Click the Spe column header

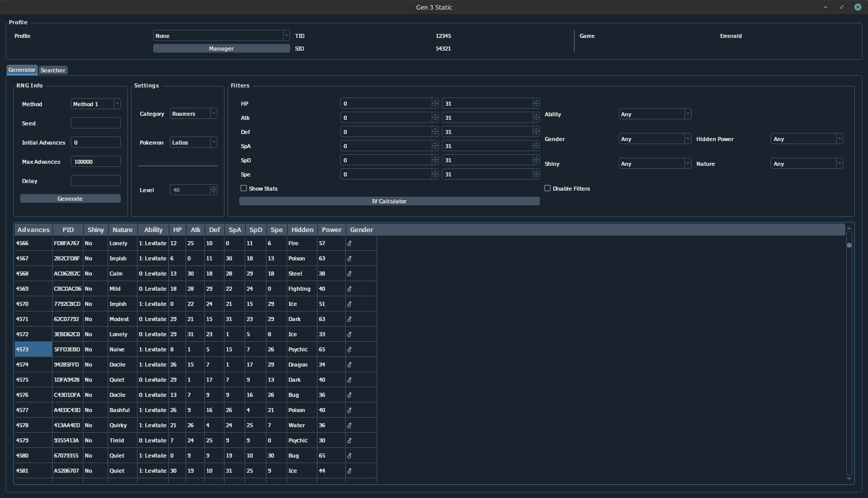pyautogui.click(x=277, y=230)
